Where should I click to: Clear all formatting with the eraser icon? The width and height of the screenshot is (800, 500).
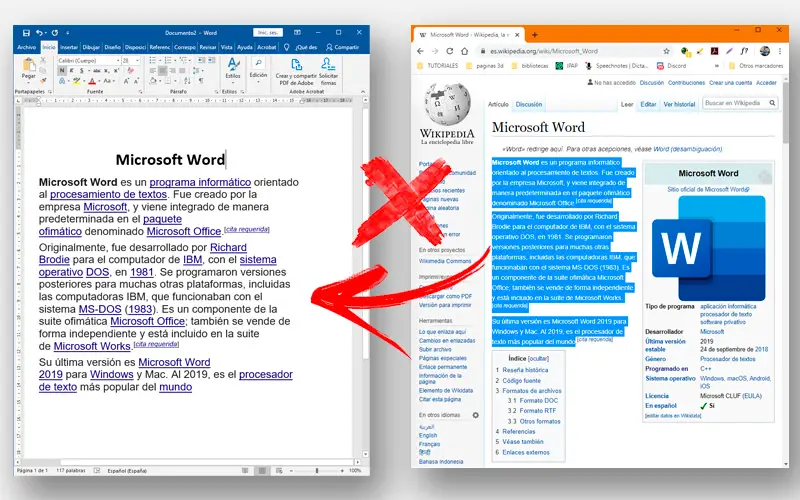(131, 70)
